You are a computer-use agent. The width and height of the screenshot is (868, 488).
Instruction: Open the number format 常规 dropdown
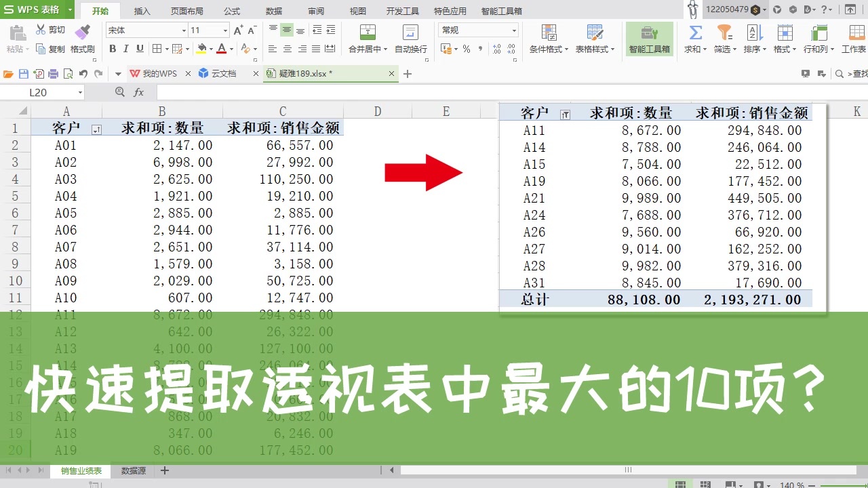tap(515, 30)
